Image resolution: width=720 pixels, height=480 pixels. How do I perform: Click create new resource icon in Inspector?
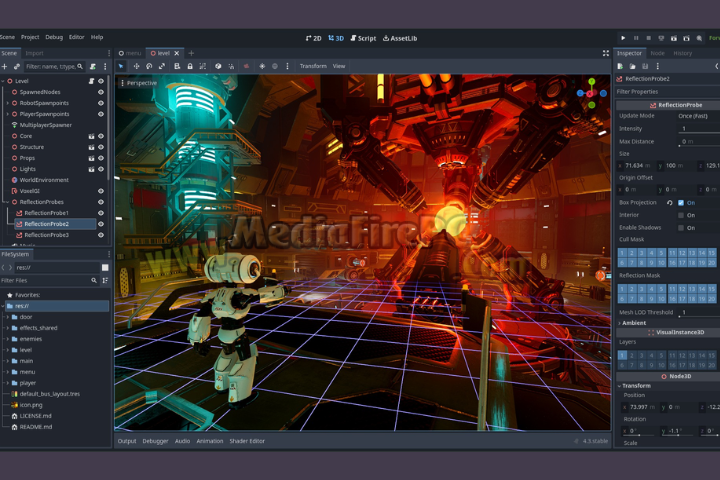(x=620, y=66)
